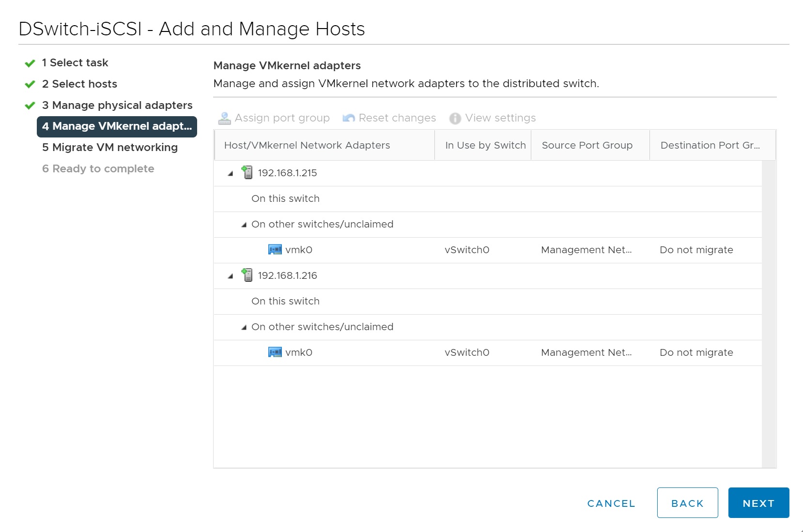Collapse first 'On other switches/unclaimed' group
This screenshot has width=803, height=532.
[244, 225]
